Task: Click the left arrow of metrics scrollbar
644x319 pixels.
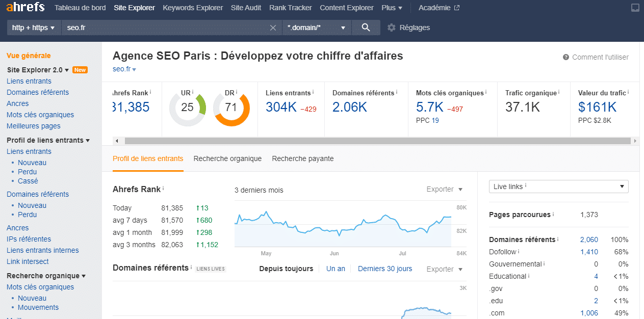Action: 116,141
